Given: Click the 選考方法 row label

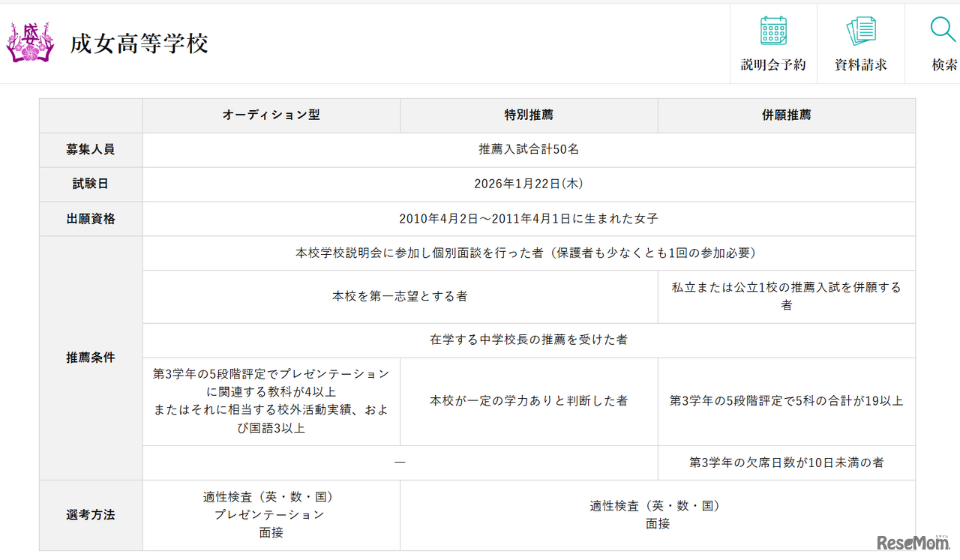Looking at the screenshot, I should (91, 515).
